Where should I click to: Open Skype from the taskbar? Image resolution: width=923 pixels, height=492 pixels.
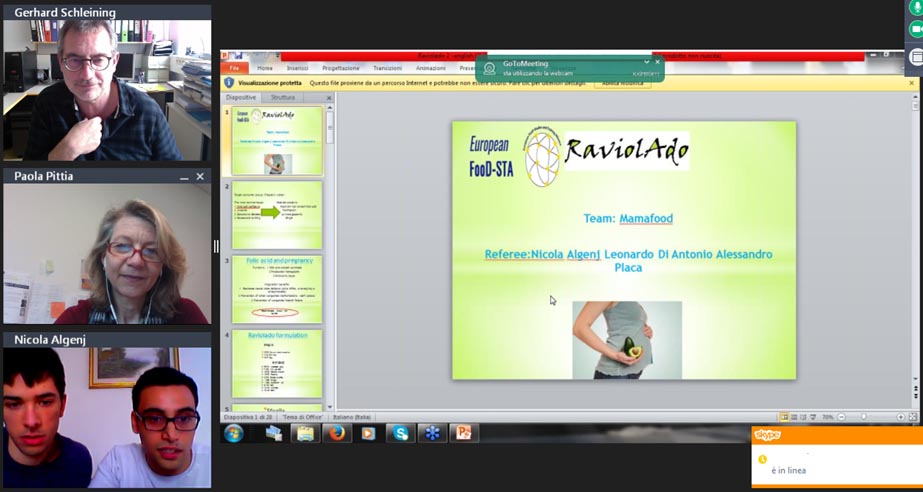401,434
